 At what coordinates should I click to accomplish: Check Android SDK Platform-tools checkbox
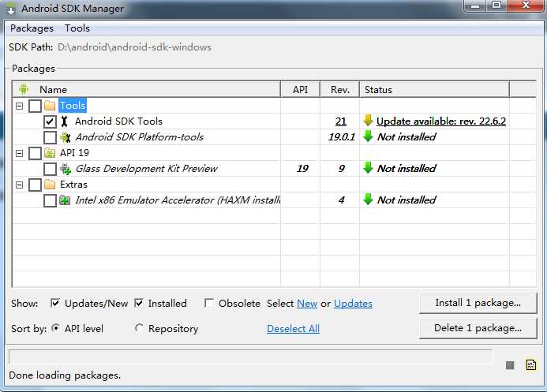50,137
